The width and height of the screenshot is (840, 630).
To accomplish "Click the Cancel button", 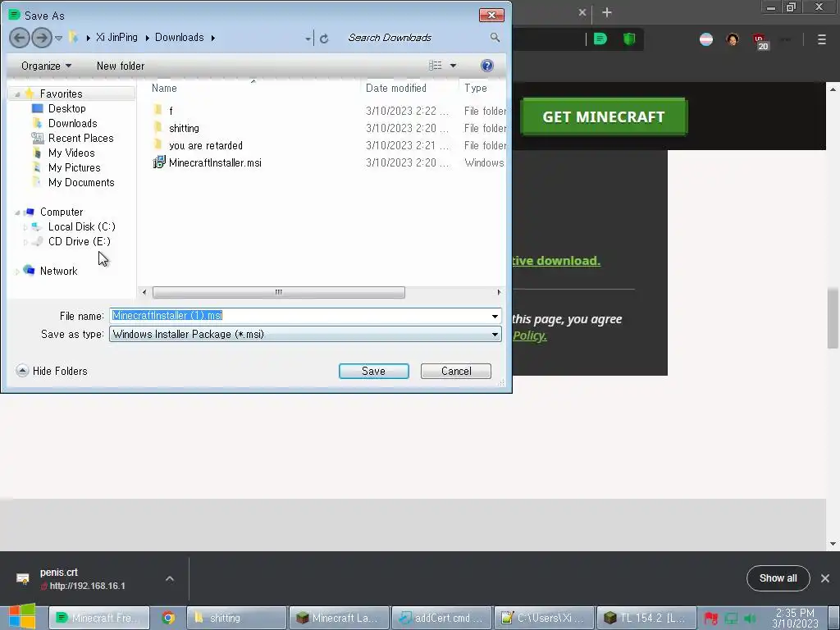I will click(x=456, y=372).
